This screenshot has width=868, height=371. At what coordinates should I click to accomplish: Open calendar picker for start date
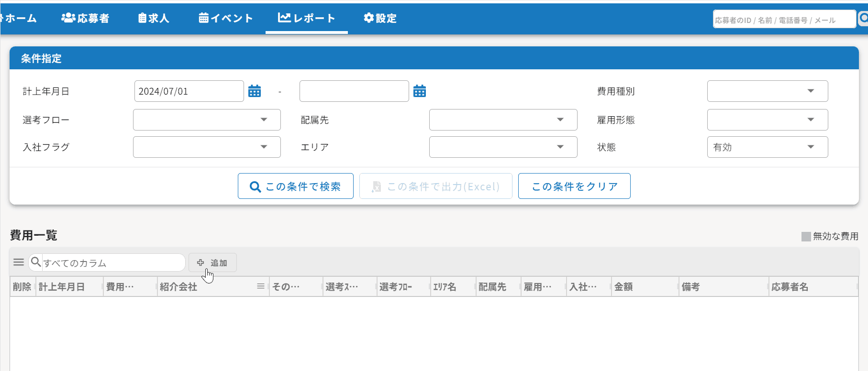tap(255, 91)
